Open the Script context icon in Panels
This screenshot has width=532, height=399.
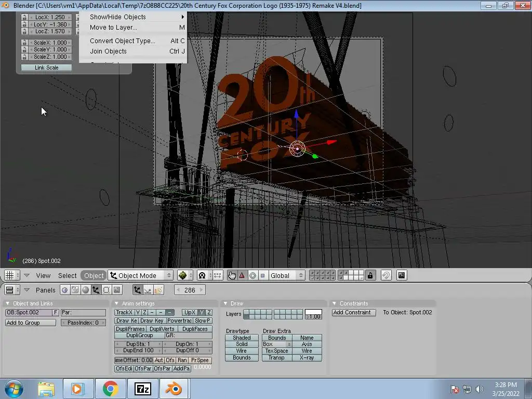(x=75, y=290)
